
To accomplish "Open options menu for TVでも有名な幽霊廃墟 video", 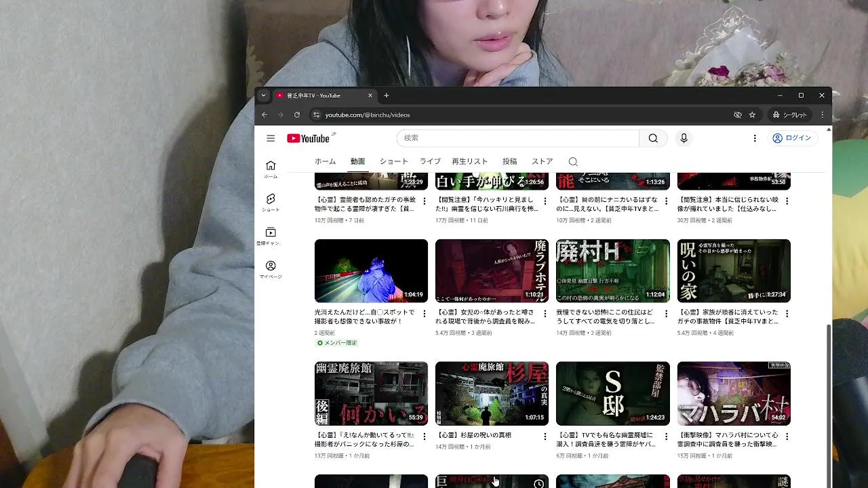I will [666, 436].
